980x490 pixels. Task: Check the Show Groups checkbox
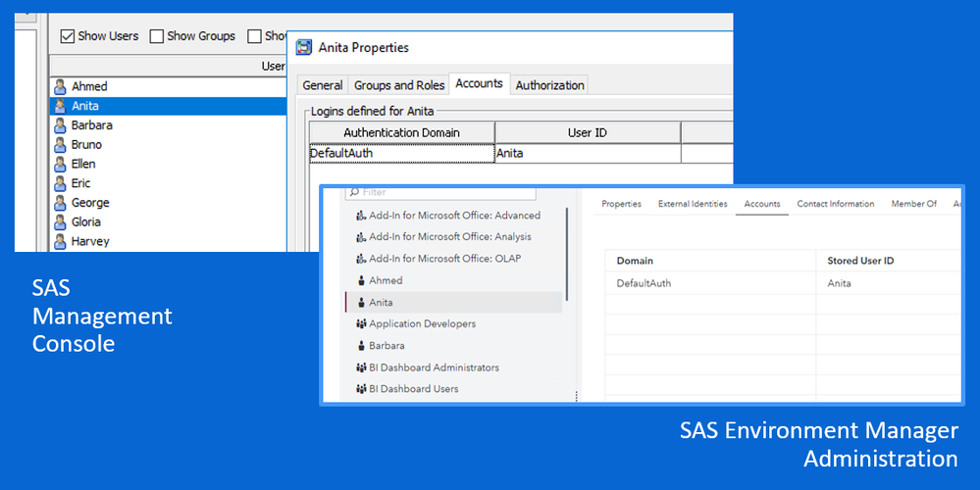coord(156,36)
